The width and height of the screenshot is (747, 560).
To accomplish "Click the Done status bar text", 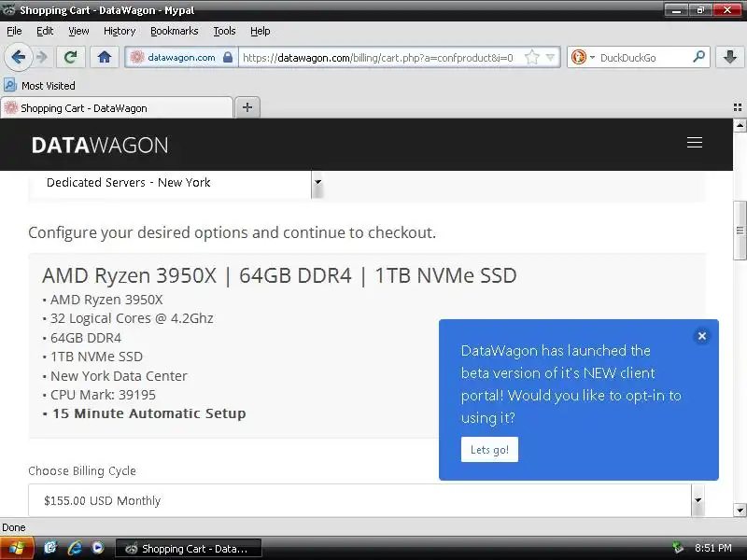I will tap(14, 527).
